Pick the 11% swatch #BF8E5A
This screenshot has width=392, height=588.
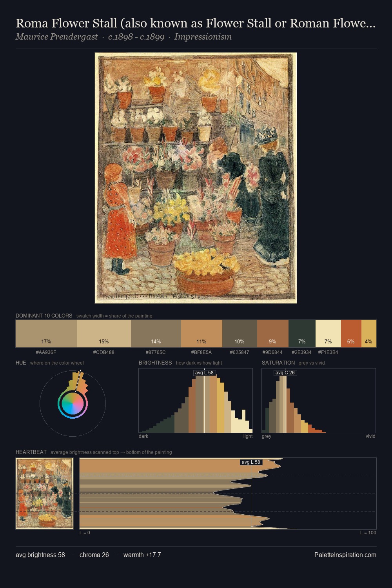[x=201, y=334]
